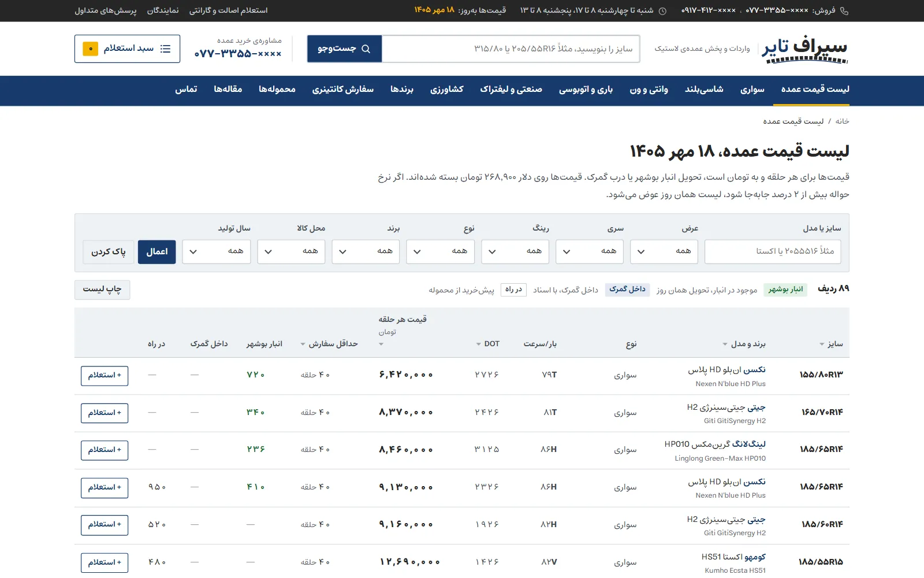
Task: Open استعلام اصالت و گارانتی link
Action: [228, 10]
